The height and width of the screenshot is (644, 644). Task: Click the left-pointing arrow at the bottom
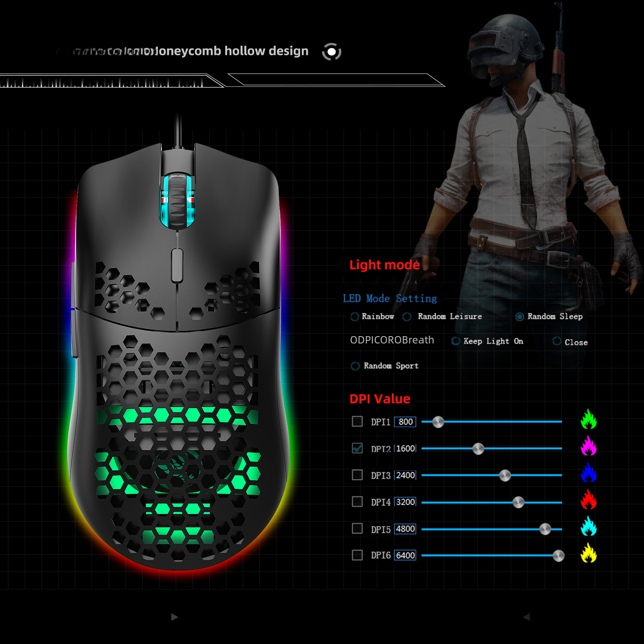point(526,617)
